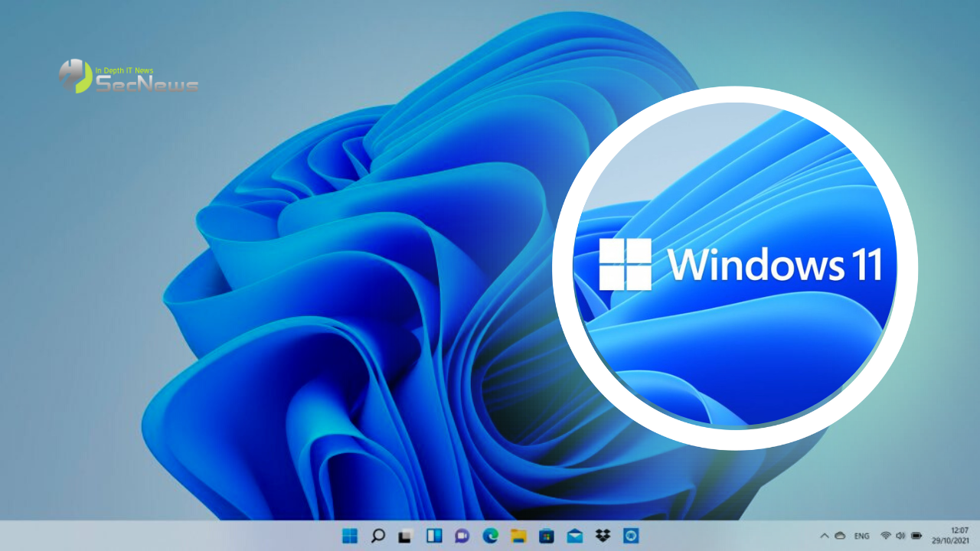Click the OneDrive cloud tray icon
980x551 pixels.
point(839,536)
